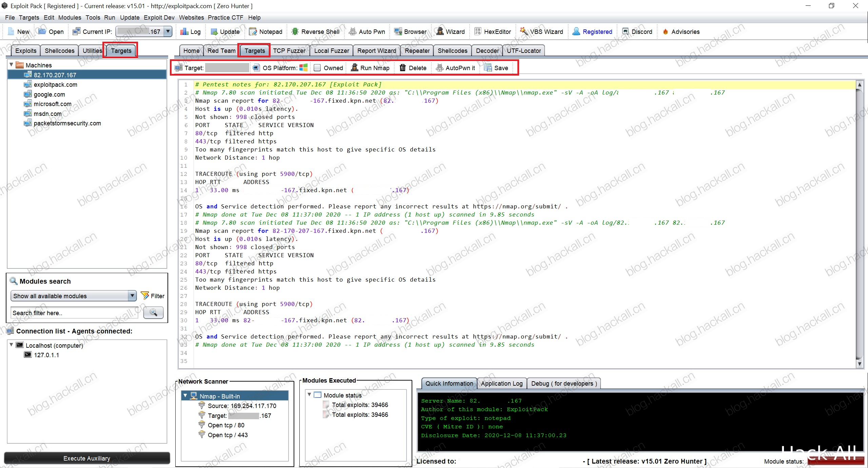Collapse the Localhost (computer) node
The width and height of the screenshot is (868, 468).
(x=12, y=345)
